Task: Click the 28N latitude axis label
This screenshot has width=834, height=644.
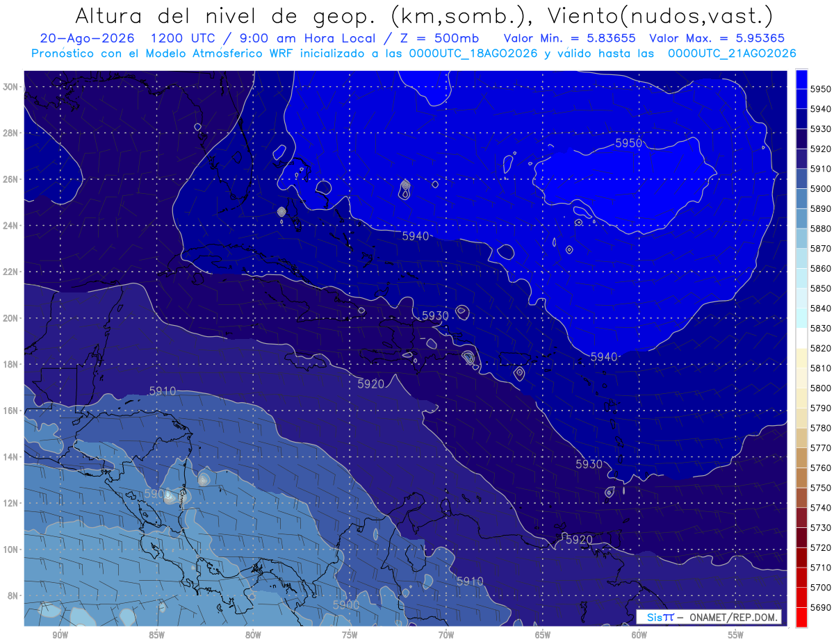Action: (x=10, y=133)
